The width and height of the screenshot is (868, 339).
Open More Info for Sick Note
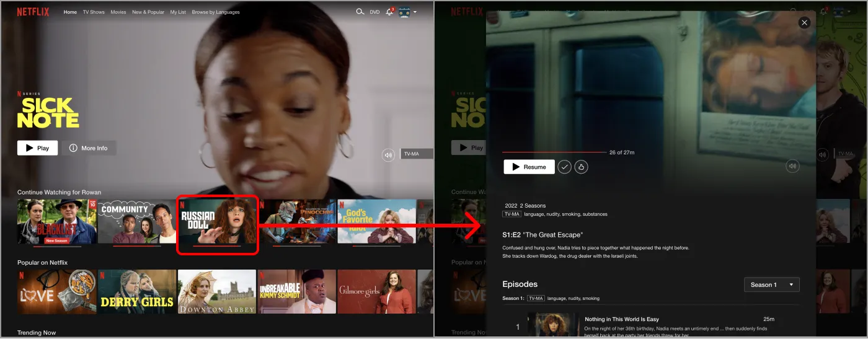point(89,148)
